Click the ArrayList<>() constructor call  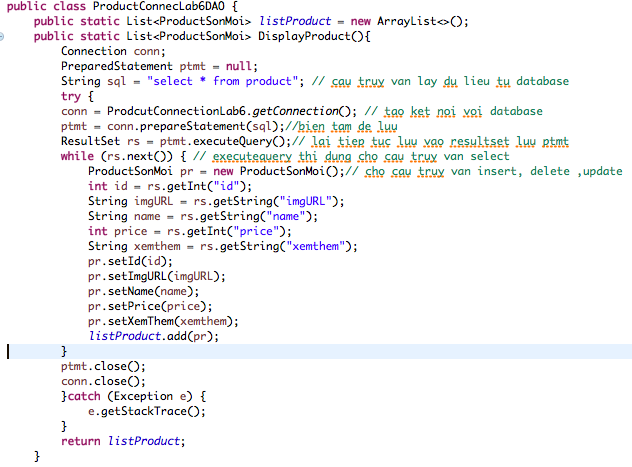tap(419, 21)
